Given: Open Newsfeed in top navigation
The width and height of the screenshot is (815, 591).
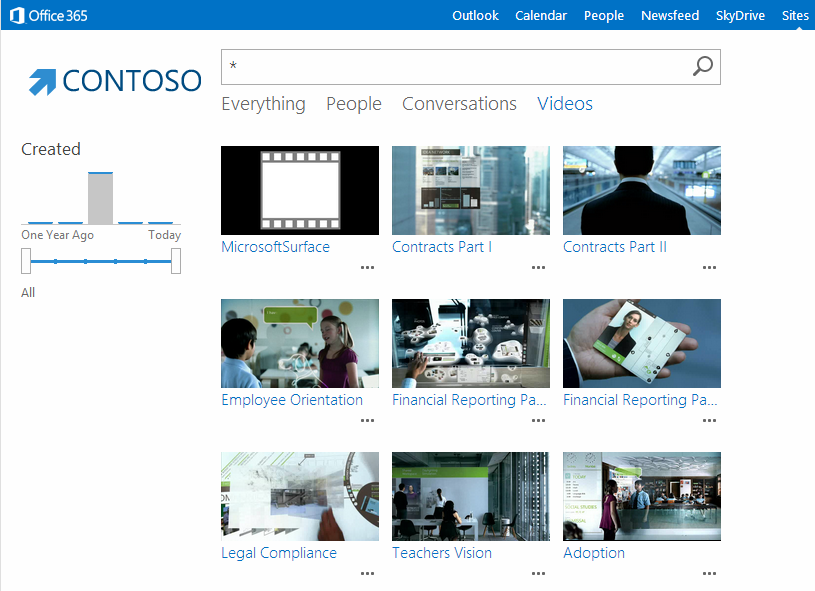Looking at the screenshot, I should click(x=669, y=16).
